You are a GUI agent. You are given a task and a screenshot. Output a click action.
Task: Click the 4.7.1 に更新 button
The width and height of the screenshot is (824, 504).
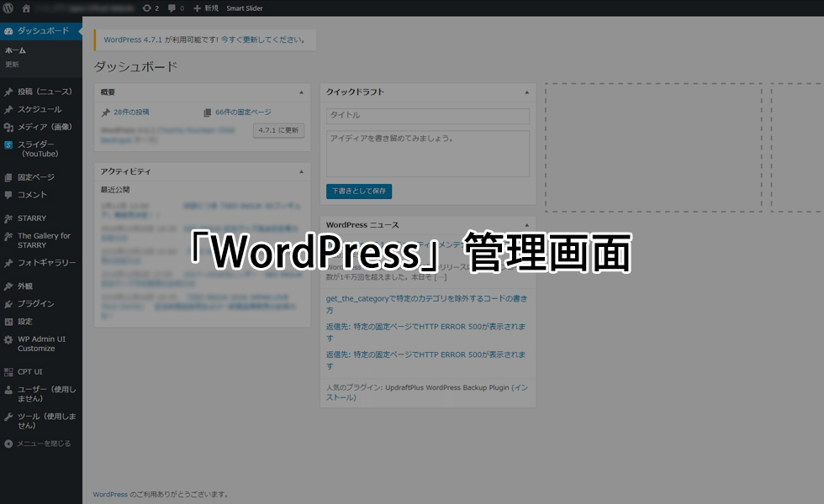click(x=278, y=130)
